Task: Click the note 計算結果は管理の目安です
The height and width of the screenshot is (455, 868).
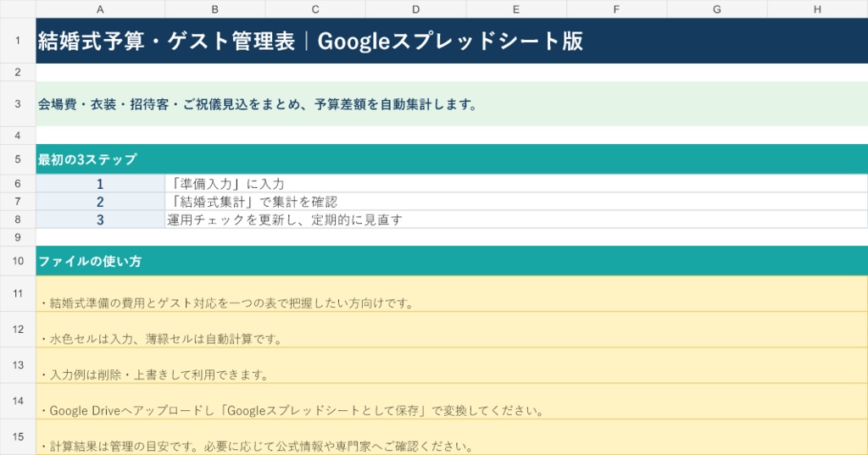Action: point(452,437)
